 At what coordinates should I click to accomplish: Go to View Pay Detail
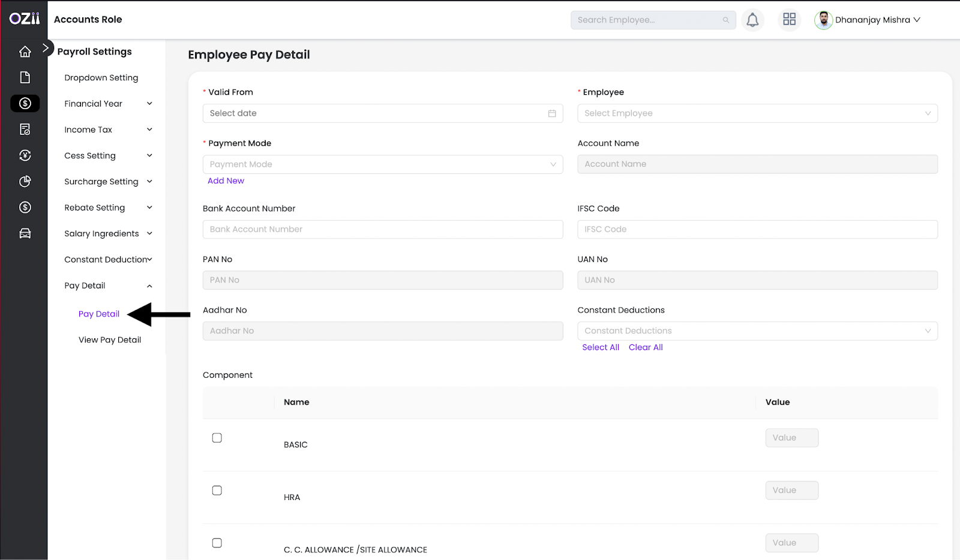point(110,340)
